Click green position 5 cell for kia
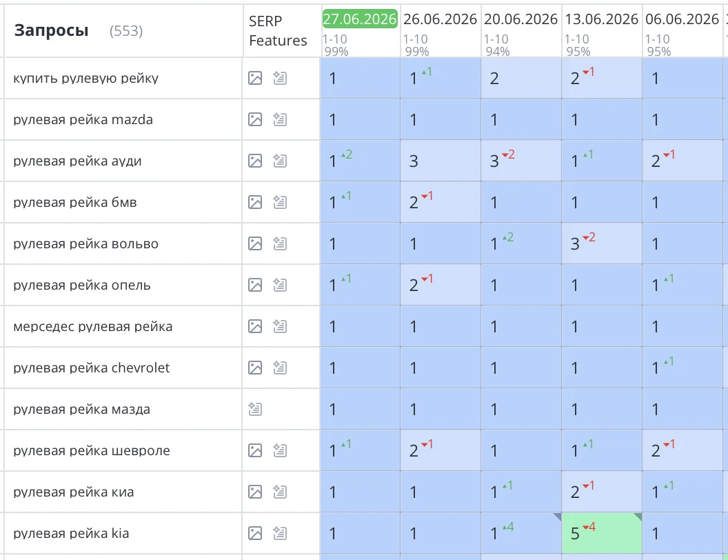Screen dimensions: 728x560 pos(602,533)
